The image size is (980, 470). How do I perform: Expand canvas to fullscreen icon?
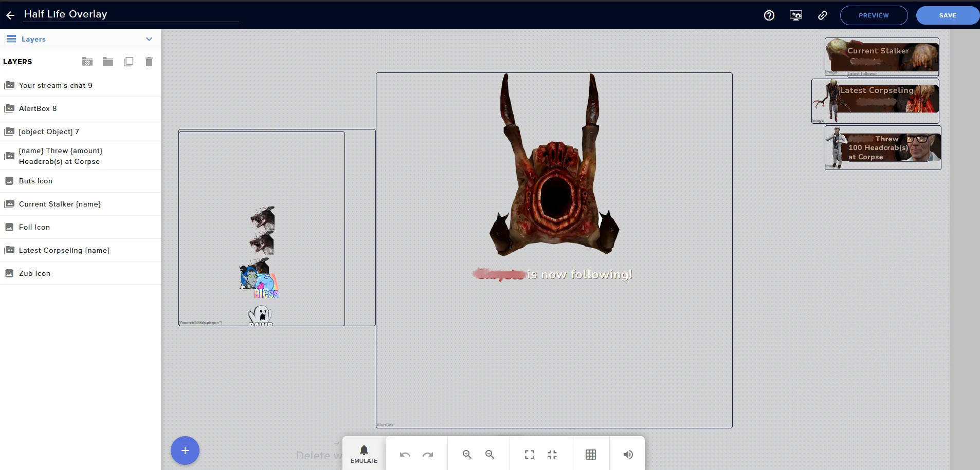(530, 455)
